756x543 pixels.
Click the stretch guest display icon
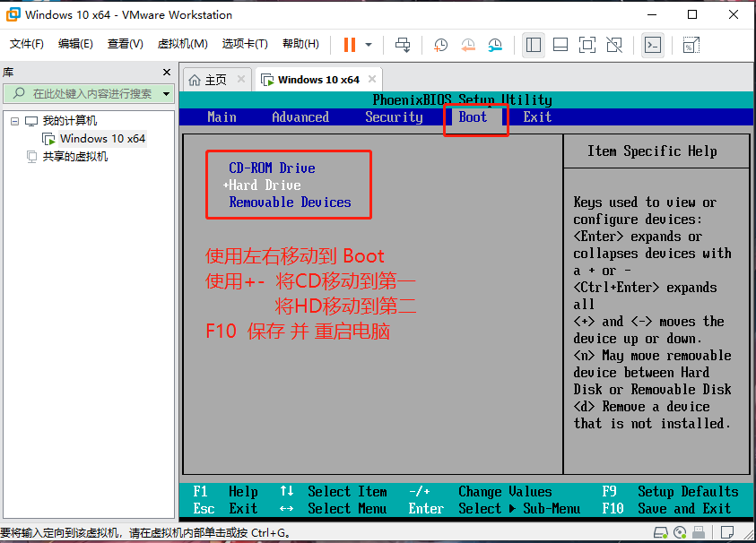(x=691, y=45)
